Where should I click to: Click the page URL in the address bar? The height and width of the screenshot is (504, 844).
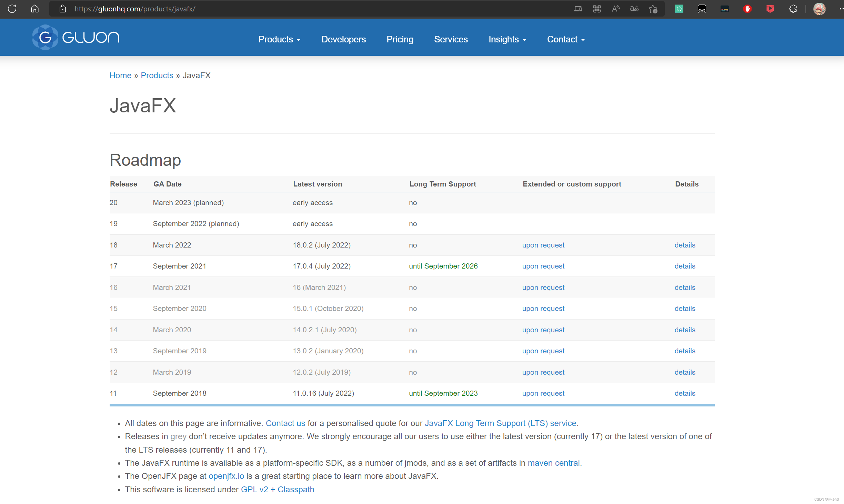(135, 9)
